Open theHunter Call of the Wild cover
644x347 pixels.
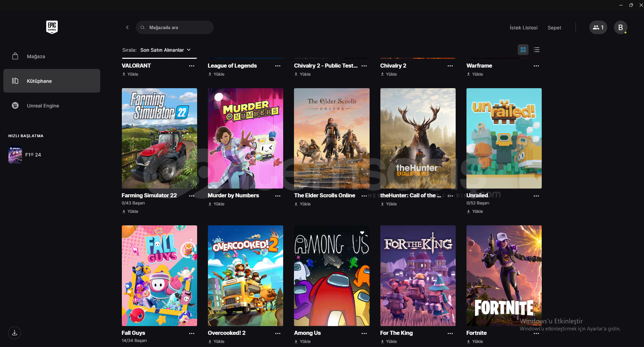tap(418, 138)
